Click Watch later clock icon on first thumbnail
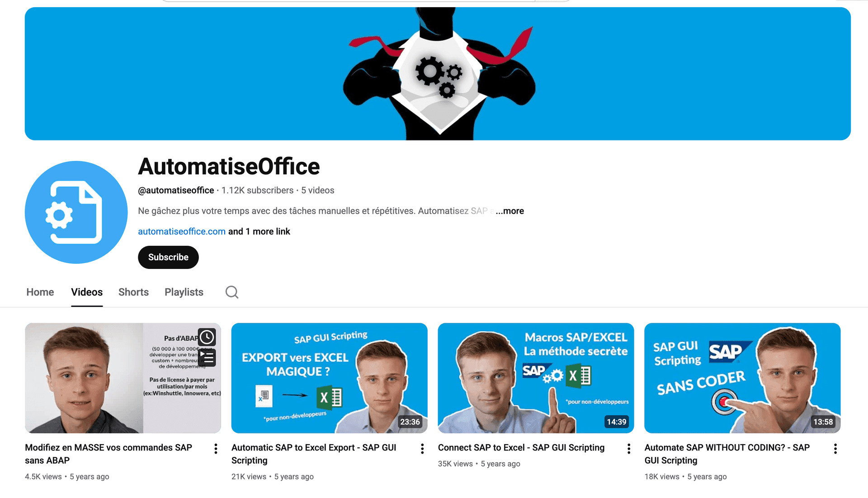This screenshot has height=498, width=868. pos(207,337)
